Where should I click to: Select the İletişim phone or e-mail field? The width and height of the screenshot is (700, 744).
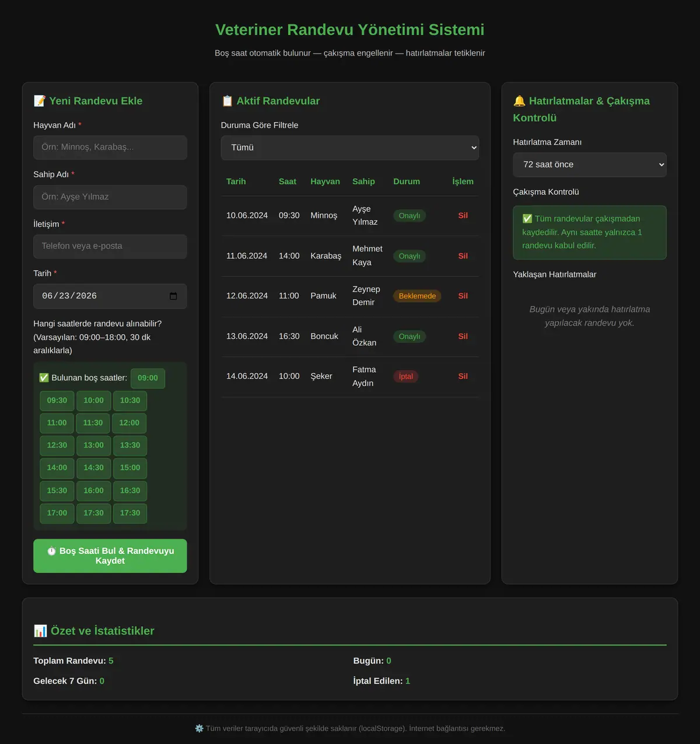click(110, 247)
